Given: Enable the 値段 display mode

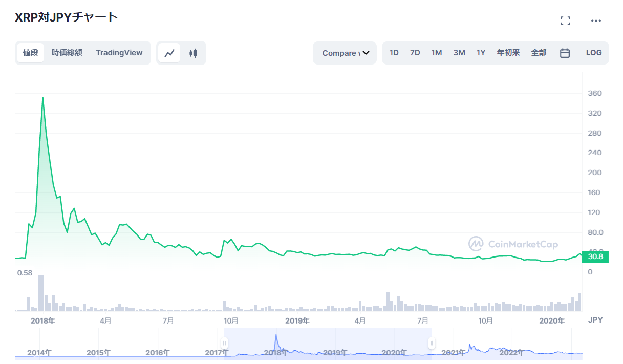Looking at the screenshot, I should (30, 52).
